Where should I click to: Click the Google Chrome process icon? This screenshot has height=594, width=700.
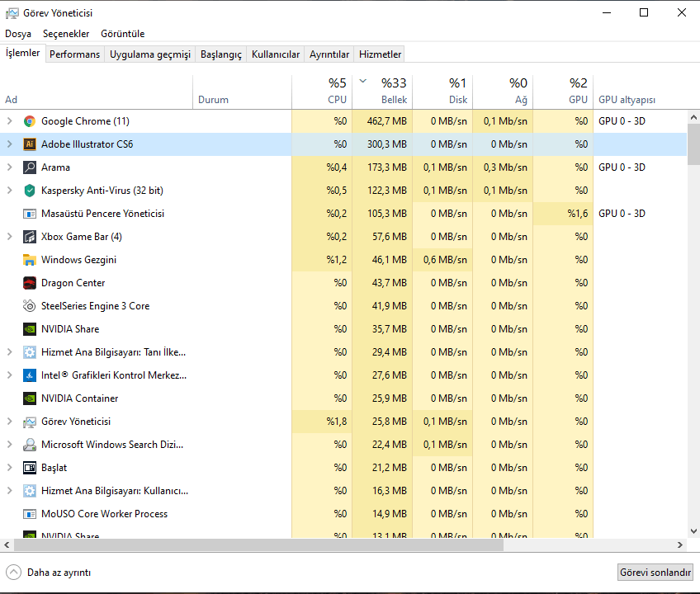[x=30, y=121]
